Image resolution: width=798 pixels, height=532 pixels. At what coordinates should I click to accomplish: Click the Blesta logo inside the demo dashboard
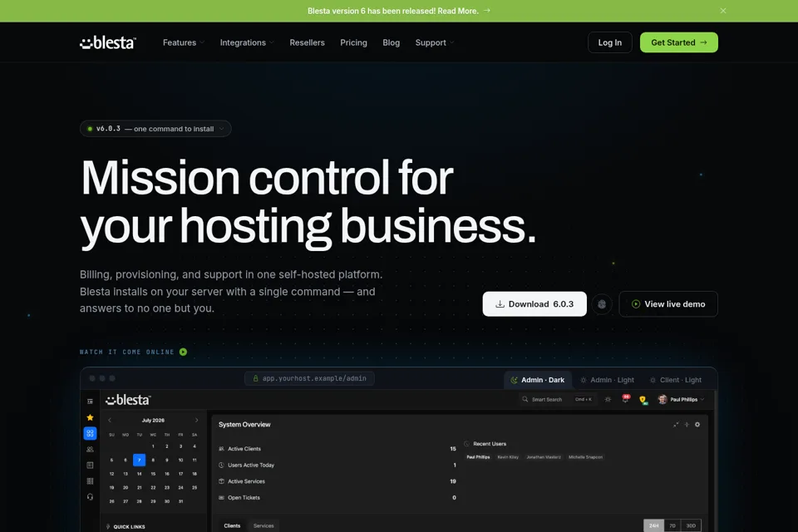[128, 400]
